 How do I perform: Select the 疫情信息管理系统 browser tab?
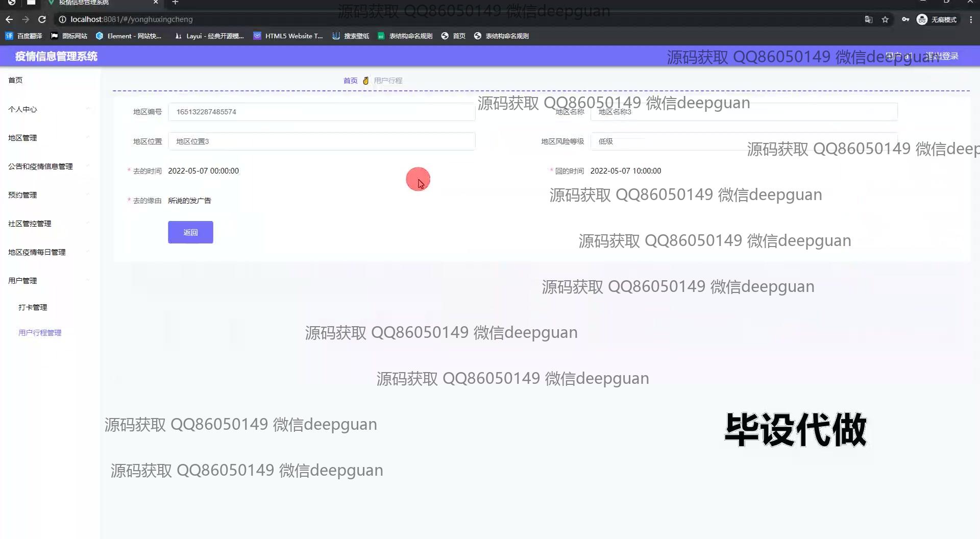click(102, 3)
